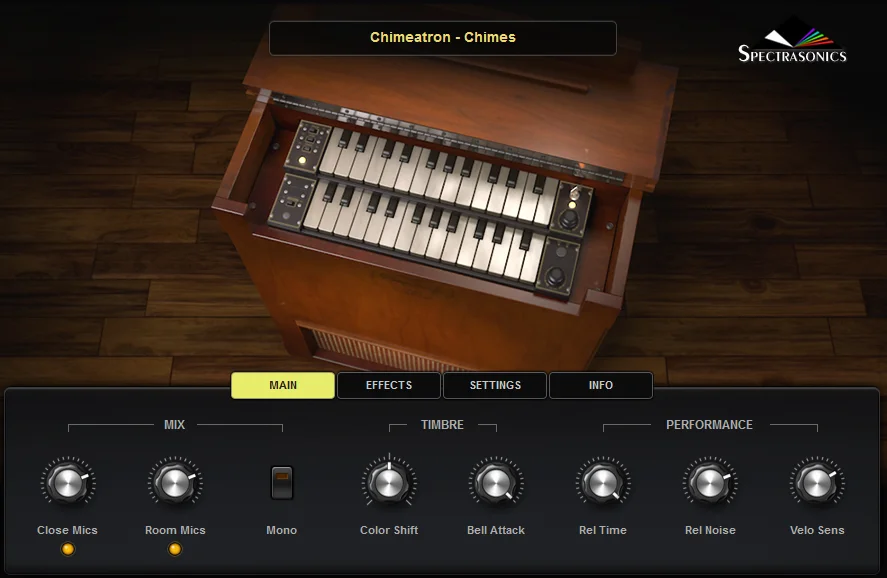This screenshot has width=887, height=578.
Task: Open the SETTINGS tab
Action: tap(495, 385)
